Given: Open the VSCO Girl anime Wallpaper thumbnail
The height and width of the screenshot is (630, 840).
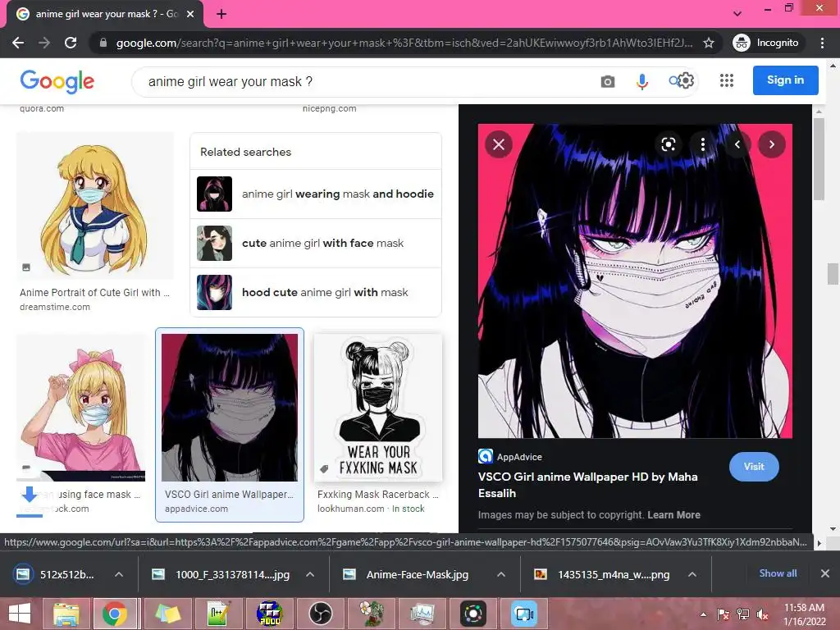Looking at the screenshot, I should coord(230,408).
